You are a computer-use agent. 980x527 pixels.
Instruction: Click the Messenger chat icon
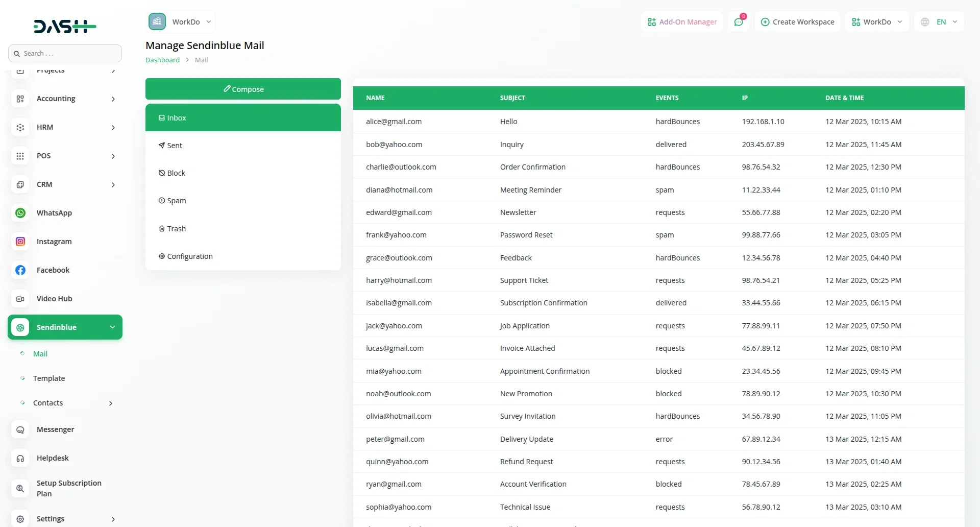pos(20,429)
